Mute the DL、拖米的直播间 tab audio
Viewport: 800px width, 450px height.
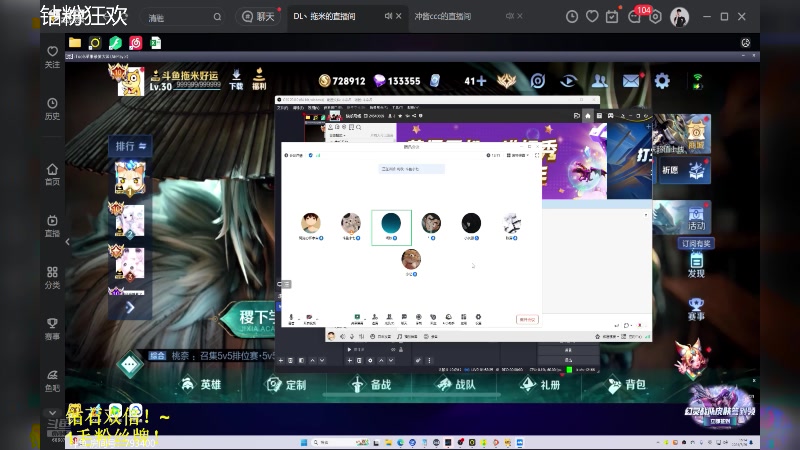[x=388, y=16]
